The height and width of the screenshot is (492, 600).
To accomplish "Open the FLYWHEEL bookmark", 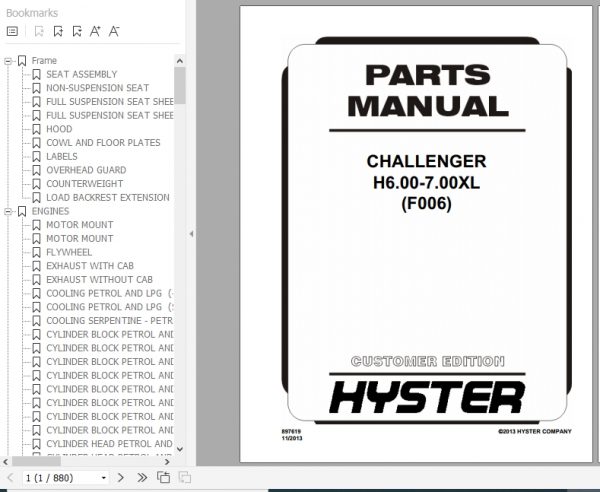I will [69, 253].
